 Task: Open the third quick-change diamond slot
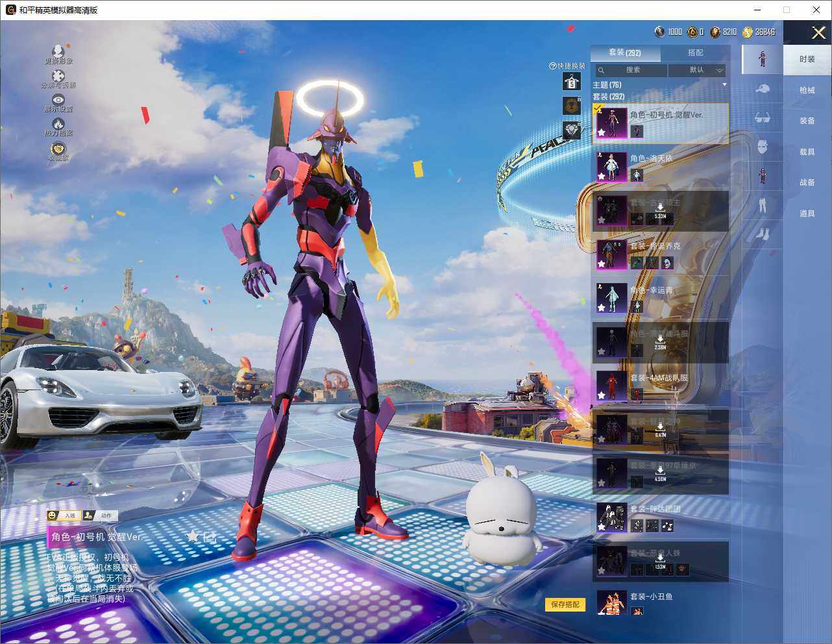(571, 130)
